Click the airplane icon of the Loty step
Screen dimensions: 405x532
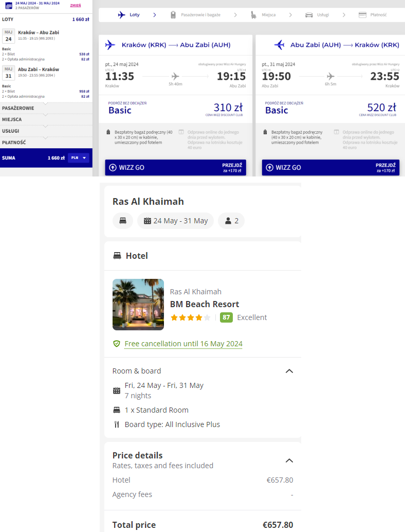[122, 15]
